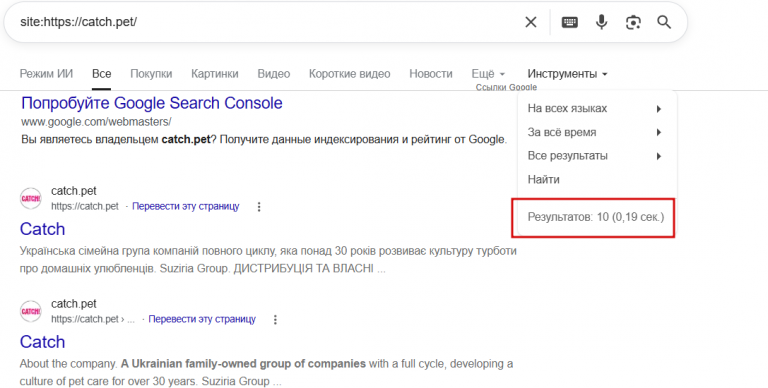The image size is (768, 388).
Task: Expand Все результаты filter
Action: click(596, 156)
